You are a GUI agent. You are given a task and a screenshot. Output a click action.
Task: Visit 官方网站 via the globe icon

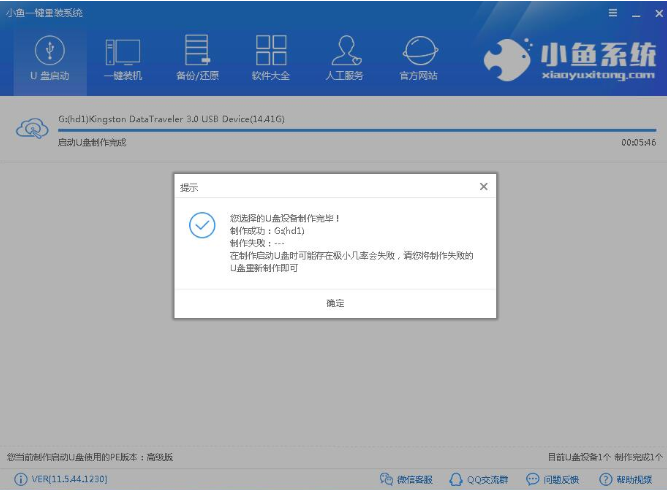pos(419,58)
